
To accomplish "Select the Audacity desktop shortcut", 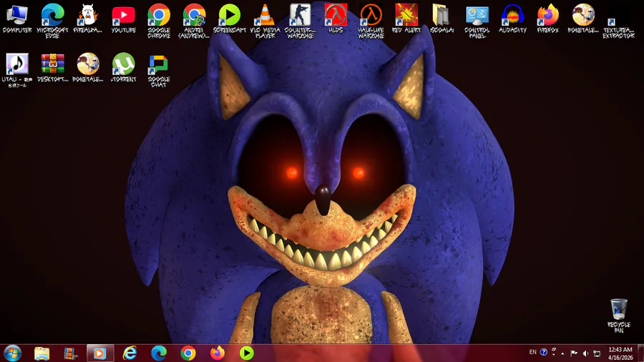I will coord(512,19).
